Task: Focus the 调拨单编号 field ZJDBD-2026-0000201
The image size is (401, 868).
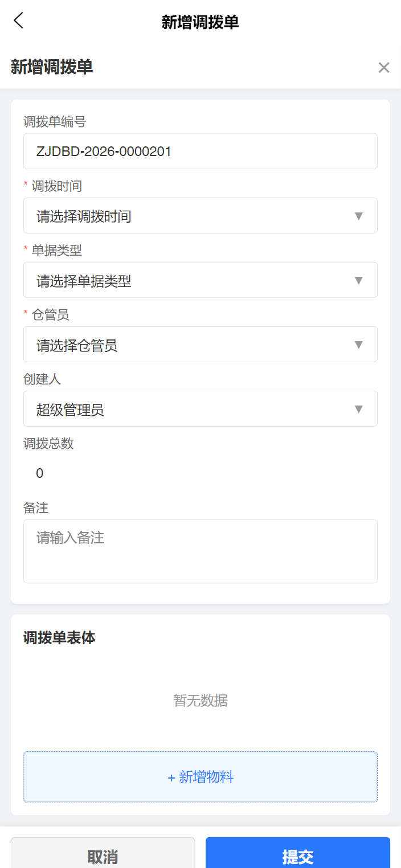Action: (200, 152)
